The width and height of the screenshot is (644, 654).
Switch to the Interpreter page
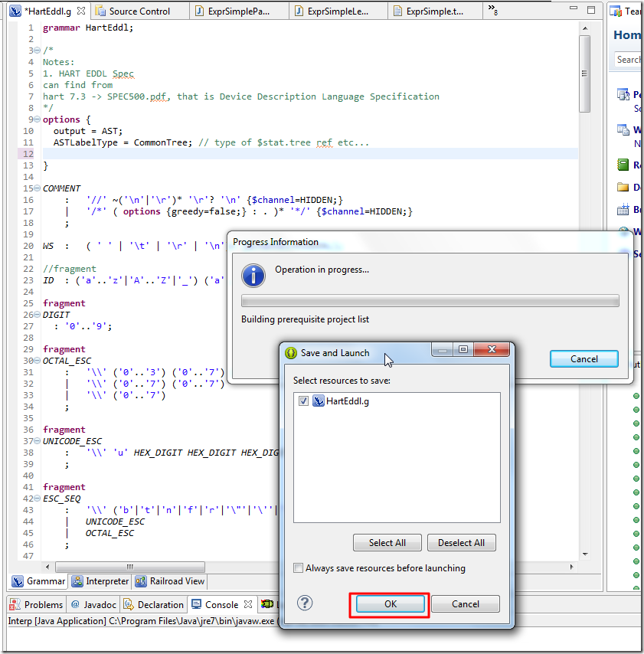point(100,581)
